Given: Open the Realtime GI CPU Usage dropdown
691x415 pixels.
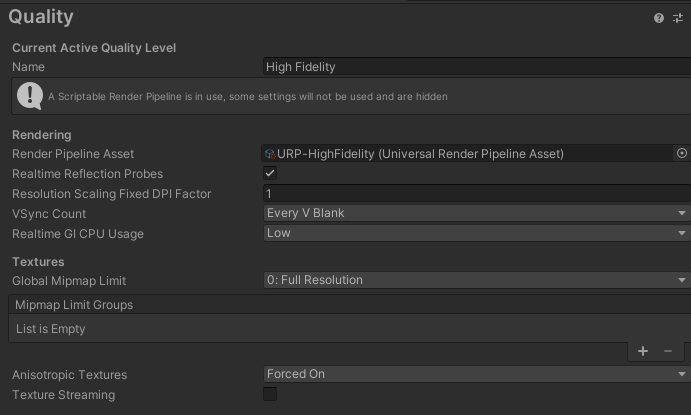Looking at the screenshot, I should 477,233.
